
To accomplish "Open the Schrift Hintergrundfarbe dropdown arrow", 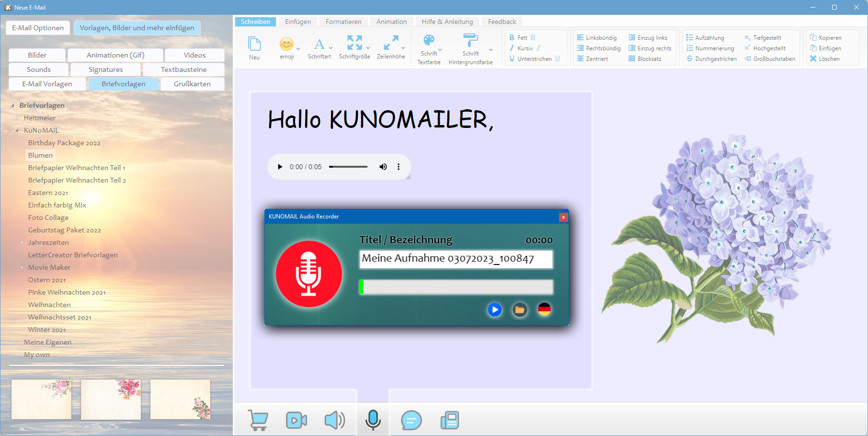I will pyautogui.click(x=491, y=50).
